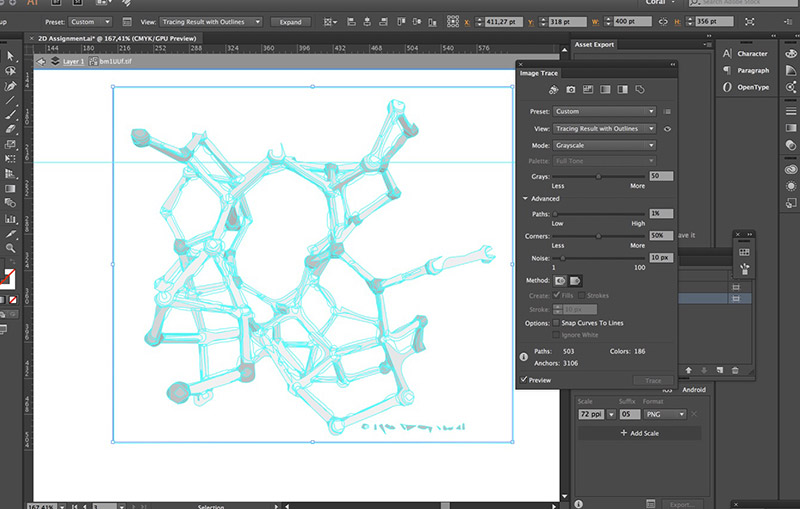Open the Preset dropdown in the control bar

90,22
